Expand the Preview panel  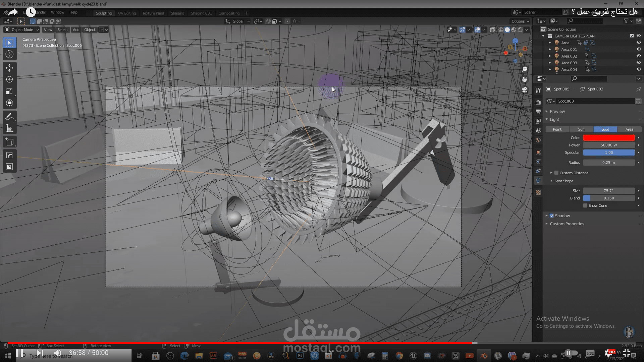pyautogui.click(x=557, y=111)
